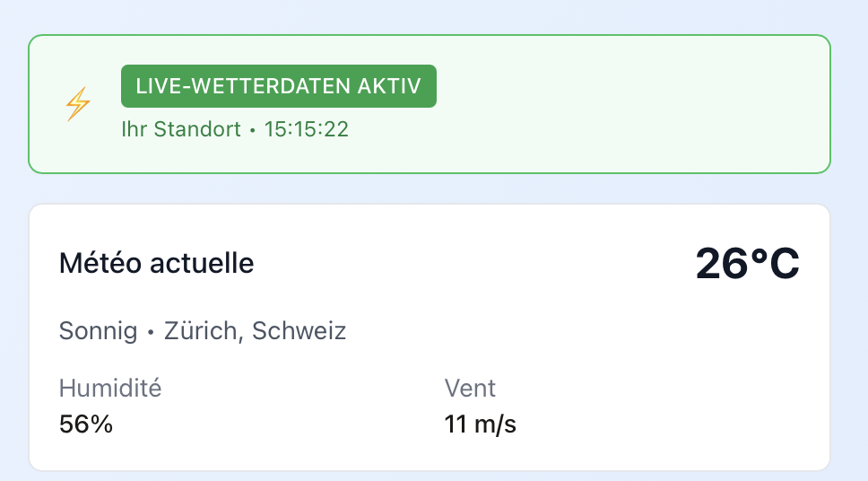Click the 56% humidity value
868x481 pixels.
click(86, 424)
